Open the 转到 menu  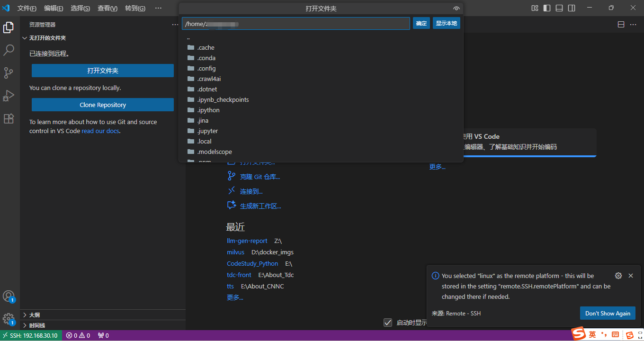(x=135, y=8)
